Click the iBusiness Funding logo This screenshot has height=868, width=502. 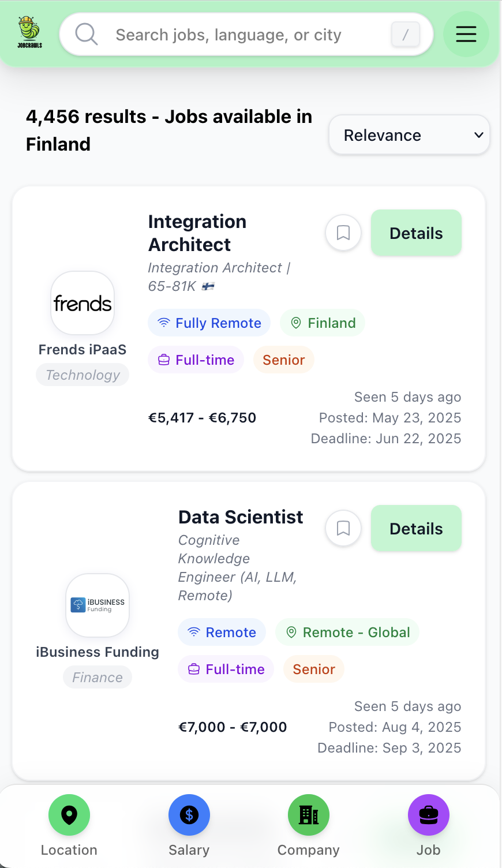[x=98, y=605]
